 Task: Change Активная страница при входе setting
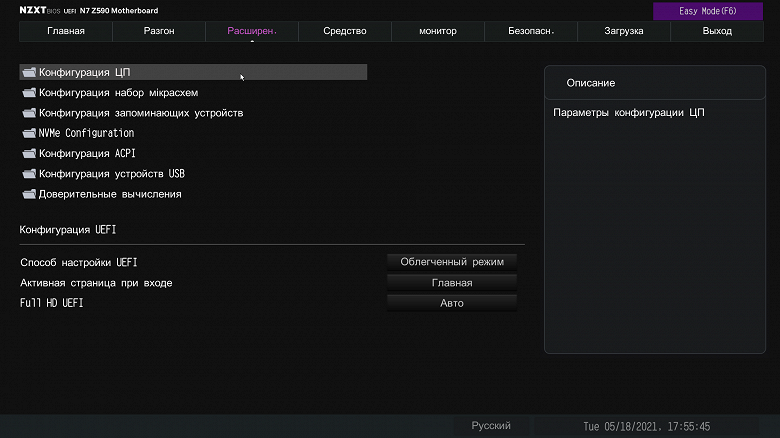click(452, 283)
